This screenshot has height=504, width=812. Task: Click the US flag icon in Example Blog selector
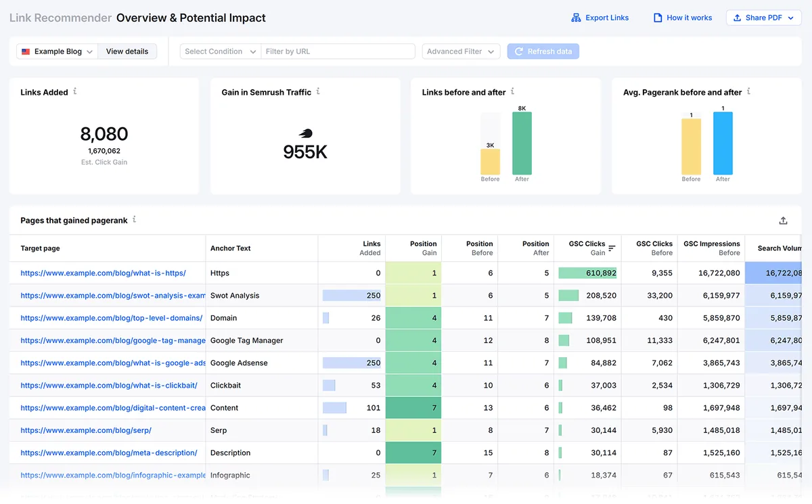pyautogui.click(x=26, y=51)
